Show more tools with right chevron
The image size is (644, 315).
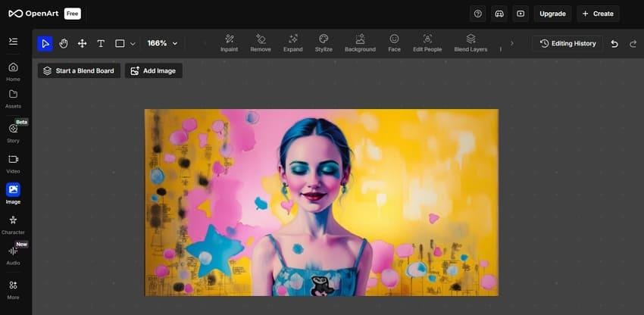pos(511,43)
